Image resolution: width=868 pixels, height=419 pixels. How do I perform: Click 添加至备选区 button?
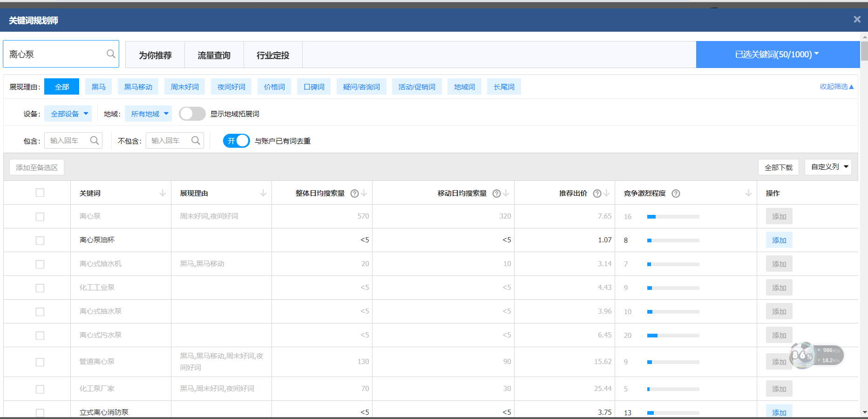tap(37, 167)
